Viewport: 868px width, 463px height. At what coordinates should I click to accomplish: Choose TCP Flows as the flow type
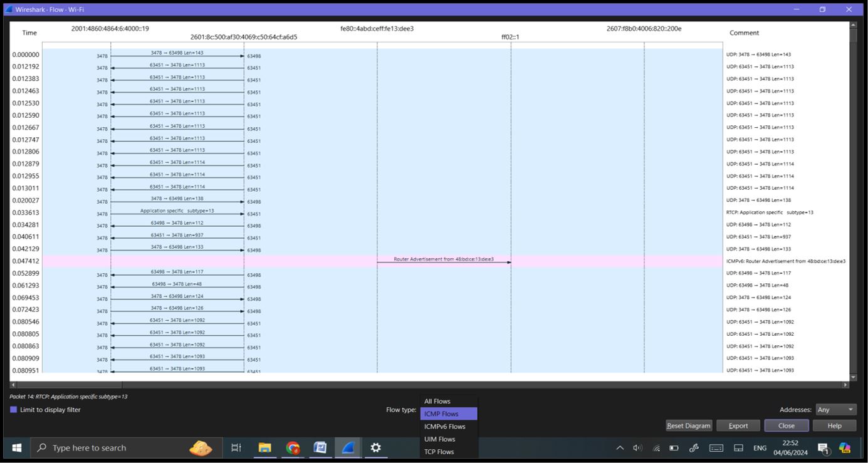438,451
